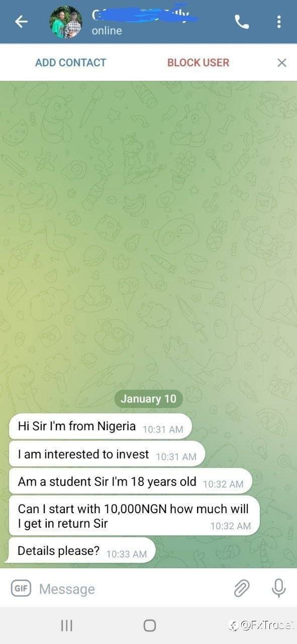The image size is (297, 644).
Task: Select the "Details please?" message
Action: point(80,550)
